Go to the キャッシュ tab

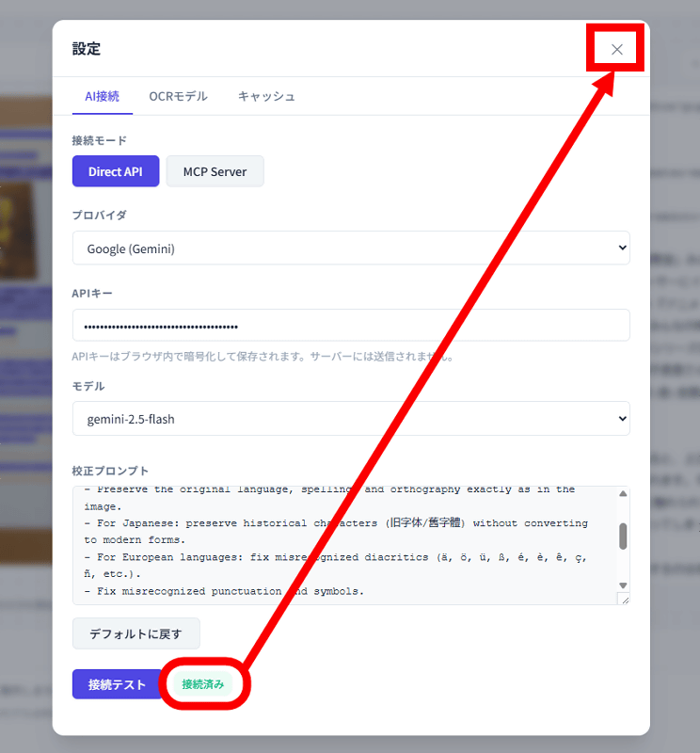click(x=266, y=97)
